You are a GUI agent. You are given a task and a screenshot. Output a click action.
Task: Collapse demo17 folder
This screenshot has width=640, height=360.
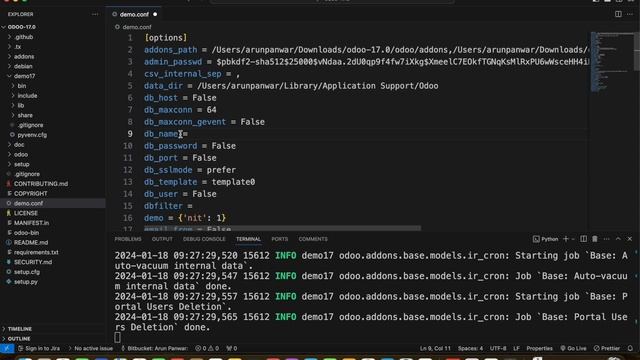click(x=24, y=76)
